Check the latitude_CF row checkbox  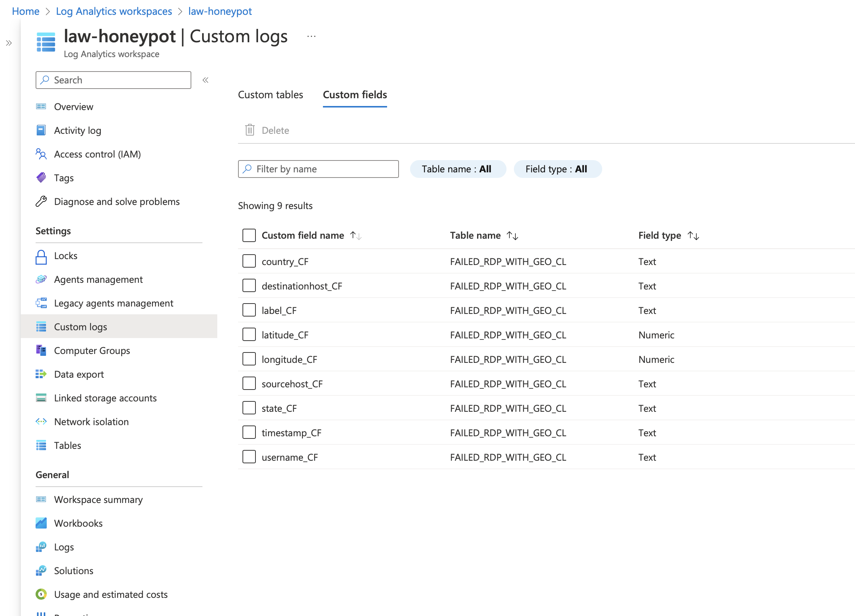point(249,335)
